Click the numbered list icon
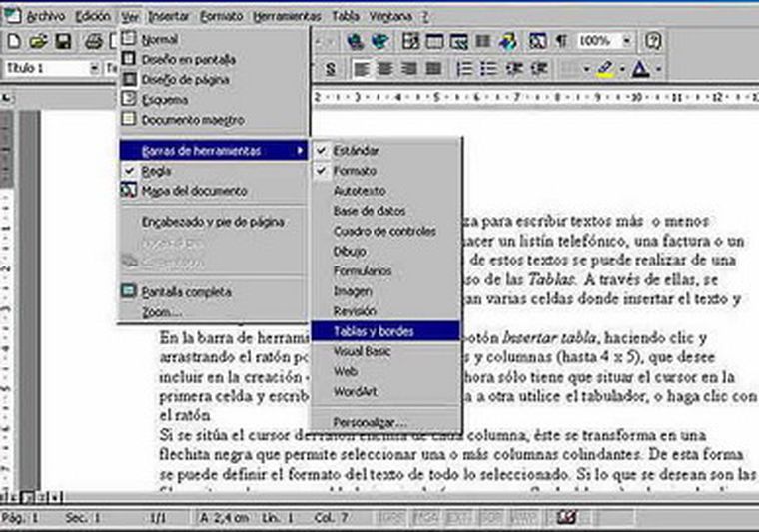Screen dimensions: 759x532 coord(464,69)
